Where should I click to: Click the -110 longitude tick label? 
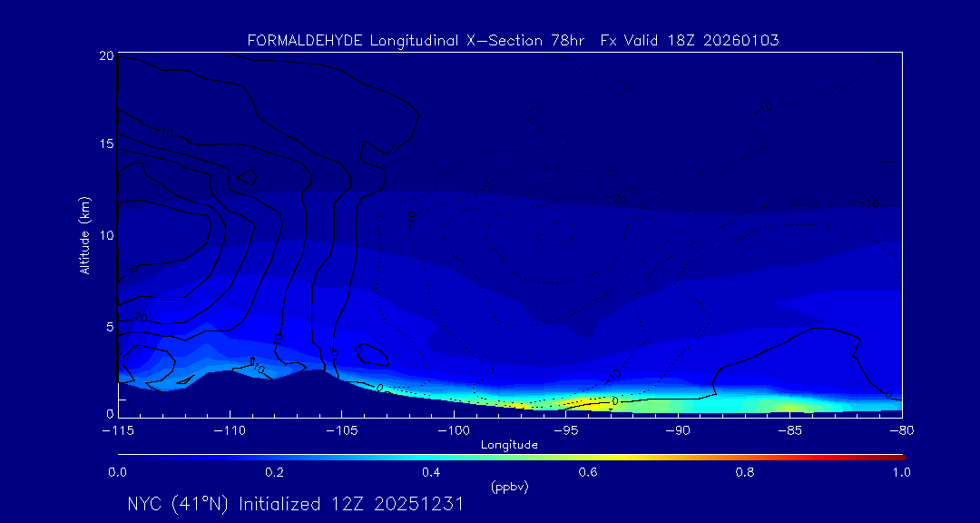[230, 431]
